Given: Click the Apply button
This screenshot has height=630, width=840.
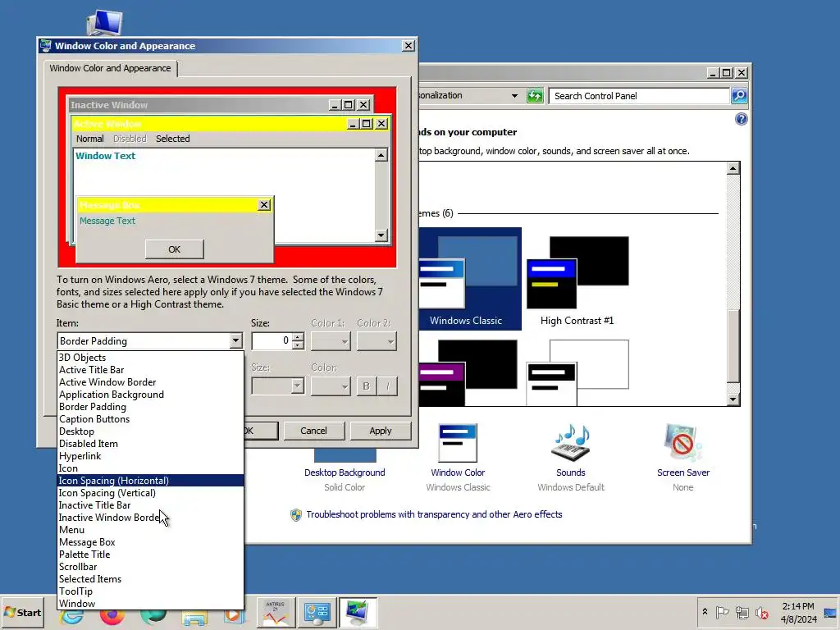Looking at the screenshot, I should click(x=381, y=431).
